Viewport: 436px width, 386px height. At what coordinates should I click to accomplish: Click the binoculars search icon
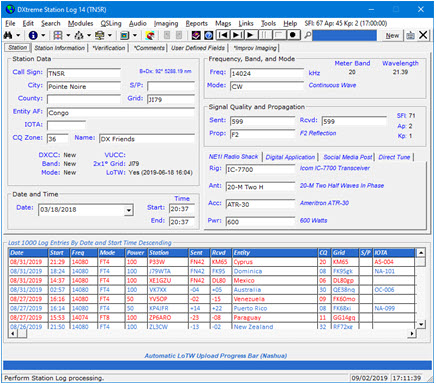click(8, 35)
